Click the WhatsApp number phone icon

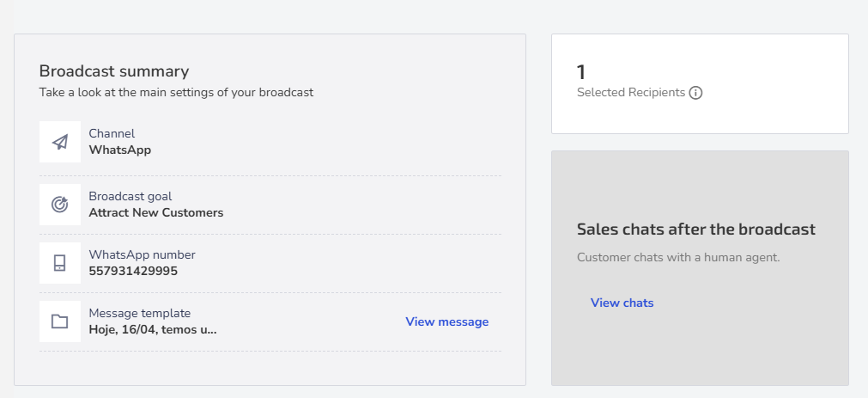(59, 263)
